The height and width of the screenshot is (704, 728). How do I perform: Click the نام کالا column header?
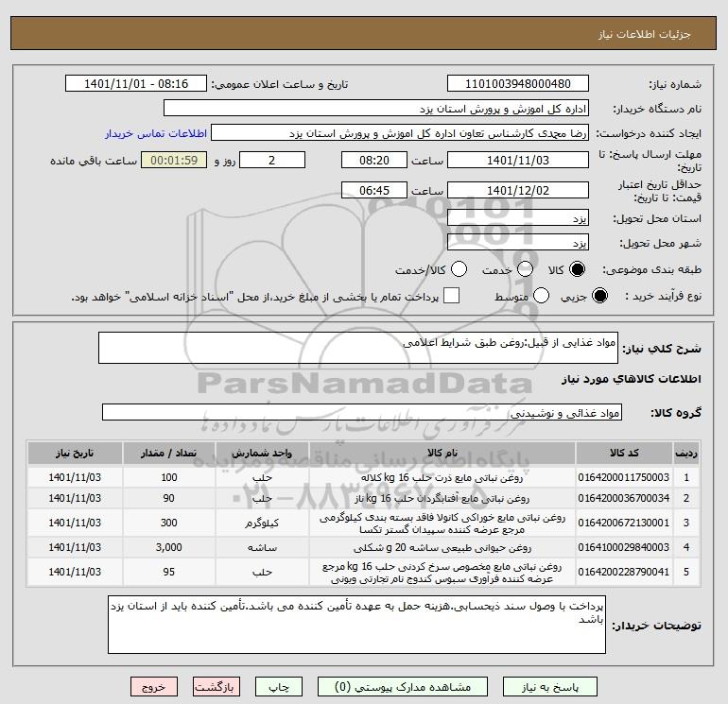click(x=442, y=453)
